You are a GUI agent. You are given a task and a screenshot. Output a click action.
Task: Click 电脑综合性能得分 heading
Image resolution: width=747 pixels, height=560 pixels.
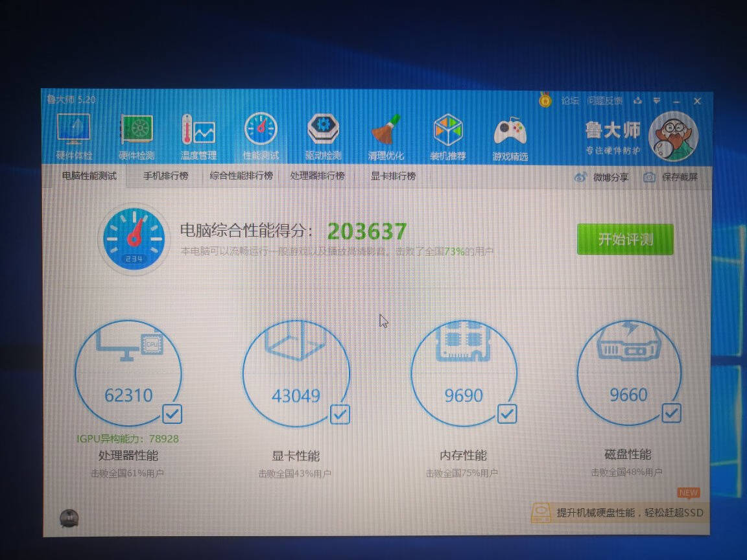(x=247, y=231)
